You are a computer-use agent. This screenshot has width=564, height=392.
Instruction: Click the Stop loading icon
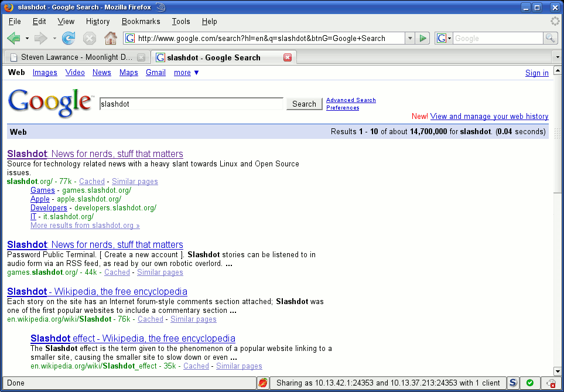click(89, 38)
